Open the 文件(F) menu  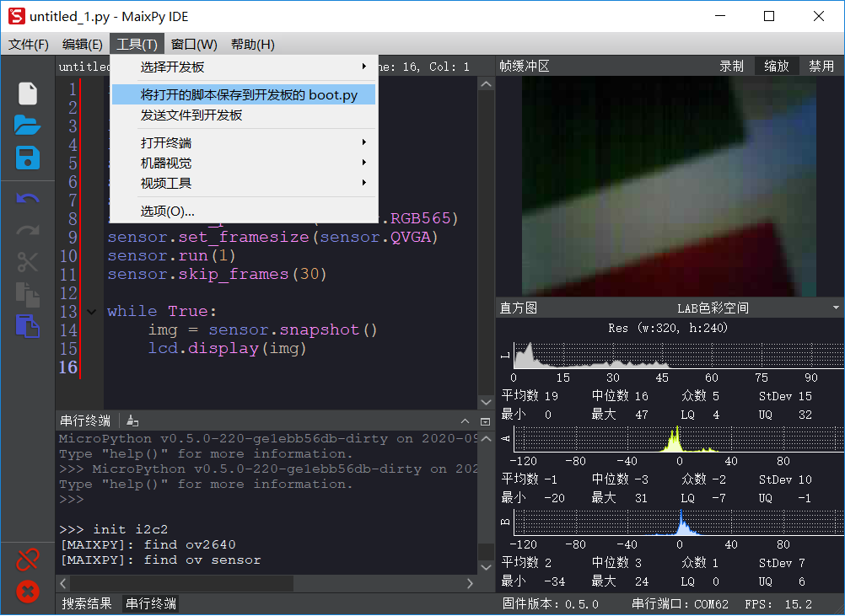(29, 44)
